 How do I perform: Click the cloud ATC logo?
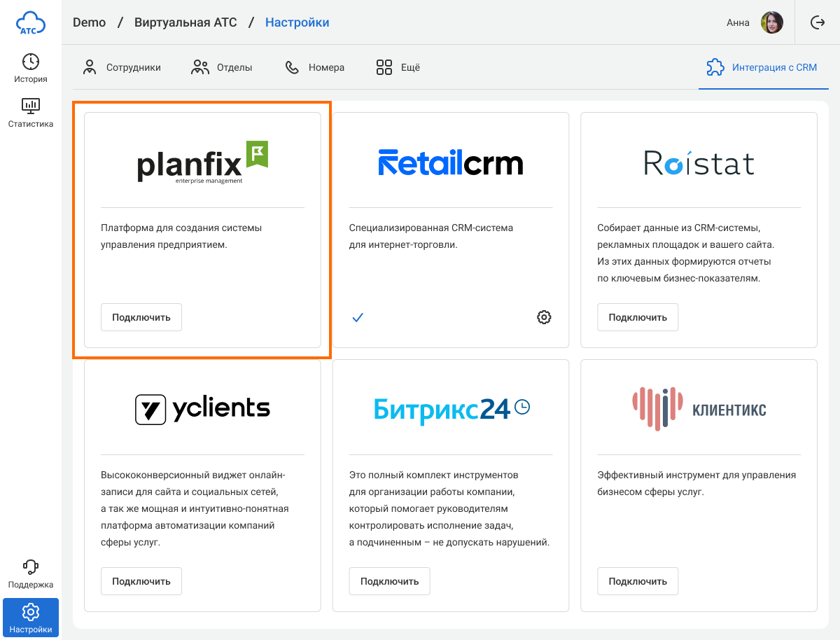coord(30,23)
